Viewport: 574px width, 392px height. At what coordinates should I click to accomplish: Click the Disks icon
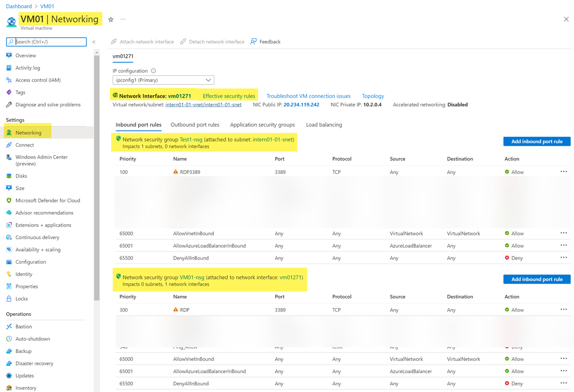(x=9, y=176)
